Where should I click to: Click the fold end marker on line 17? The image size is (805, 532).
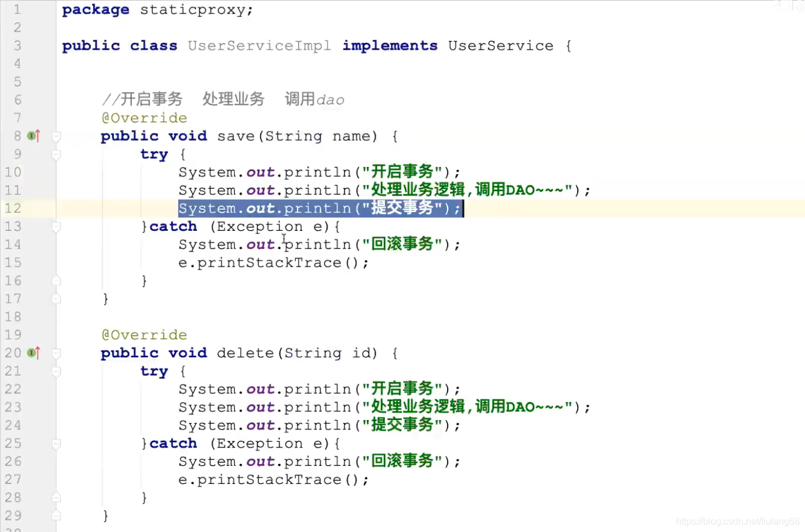56,299
